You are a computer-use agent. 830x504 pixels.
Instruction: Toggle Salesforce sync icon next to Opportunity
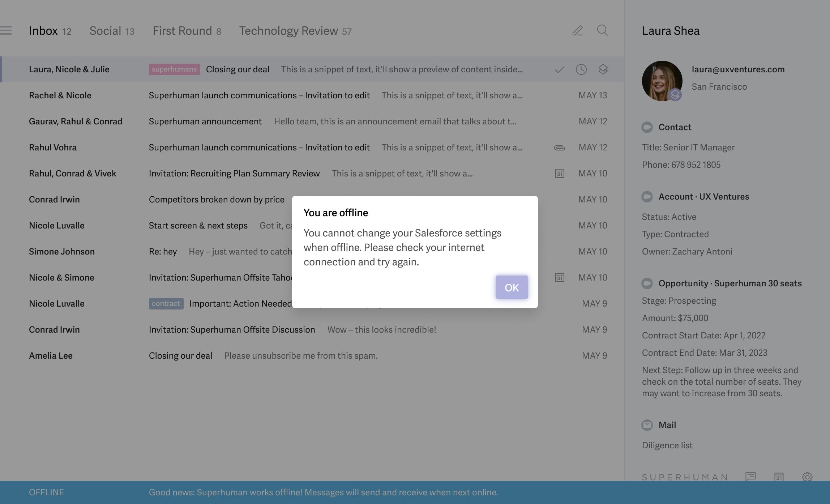[648, 283]
